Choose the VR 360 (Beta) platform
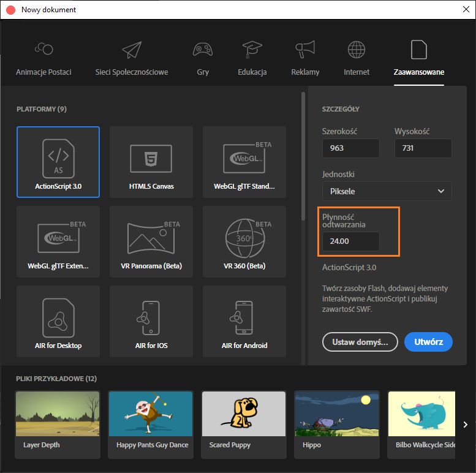This screenshot has height=473, width=476. tap(244, 241)
